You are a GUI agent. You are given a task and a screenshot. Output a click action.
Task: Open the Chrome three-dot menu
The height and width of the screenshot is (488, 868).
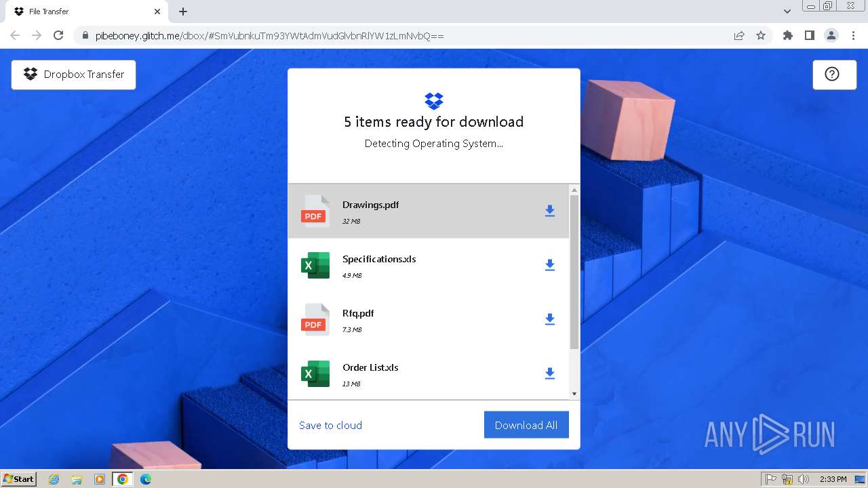tap(853, 35)
